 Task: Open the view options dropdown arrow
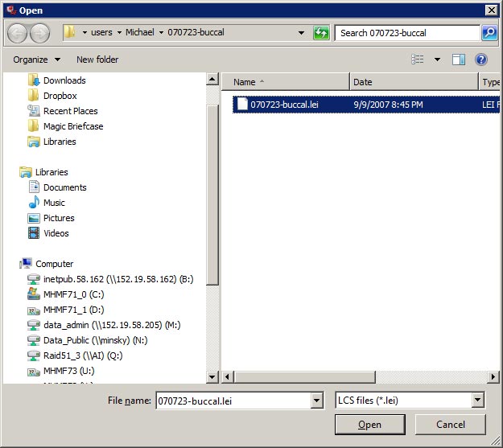(438, 60)
